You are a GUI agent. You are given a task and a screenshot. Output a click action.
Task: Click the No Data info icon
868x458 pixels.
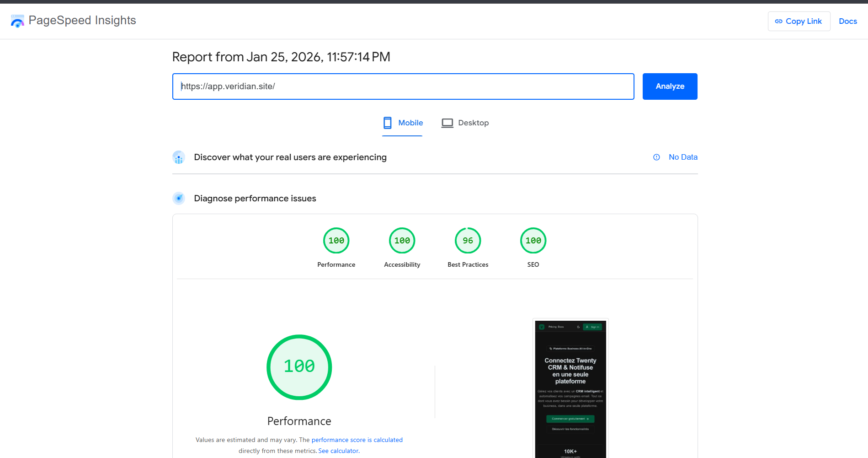(656, 157)
